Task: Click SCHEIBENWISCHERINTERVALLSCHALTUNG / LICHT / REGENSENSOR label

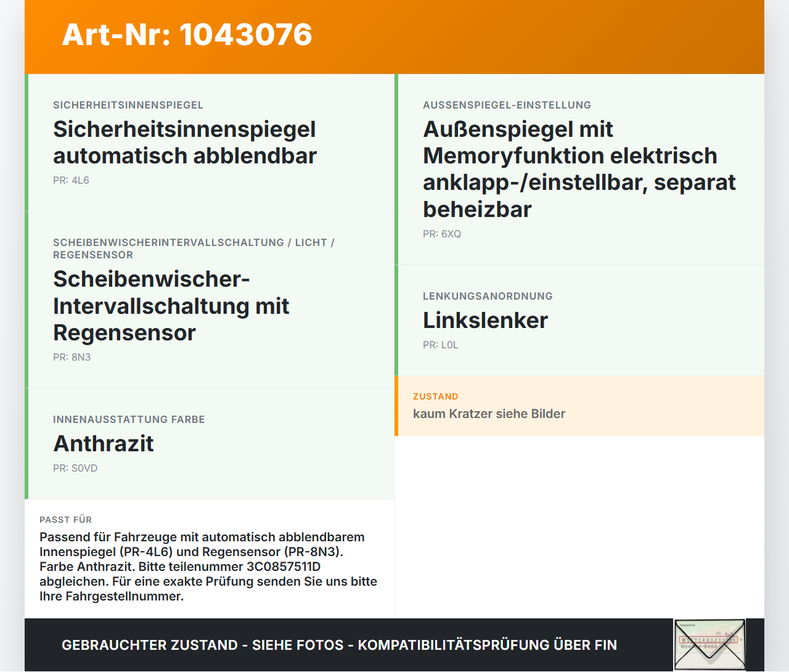Action: [x=194, y=248]
